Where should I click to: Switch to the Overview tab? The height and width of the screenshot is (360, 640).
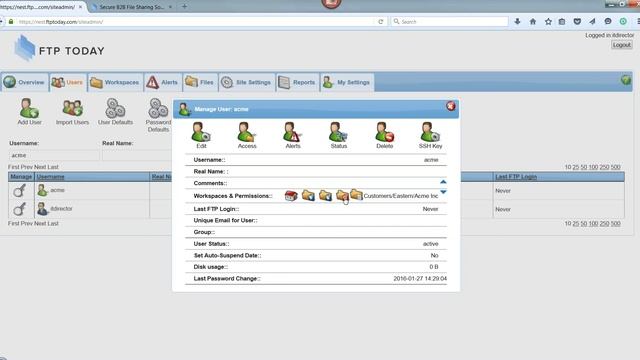pos(24,82)
